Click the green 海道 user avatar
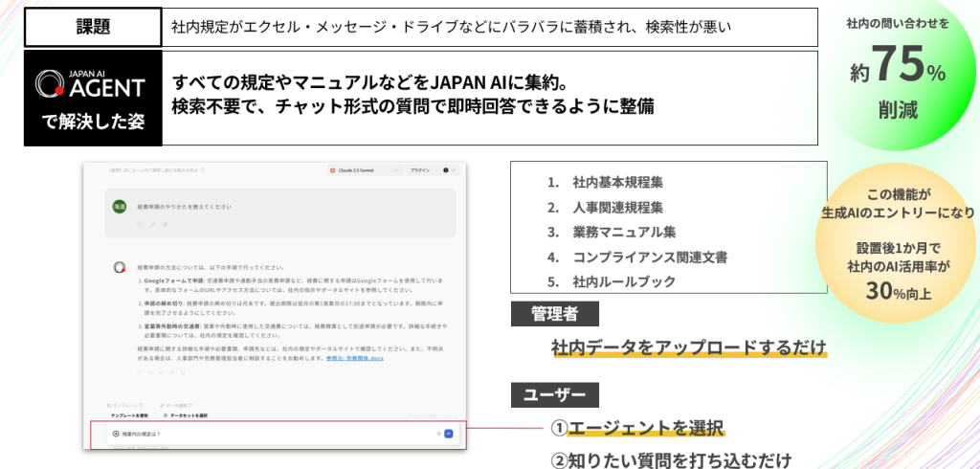 click(x=120, y=206)
